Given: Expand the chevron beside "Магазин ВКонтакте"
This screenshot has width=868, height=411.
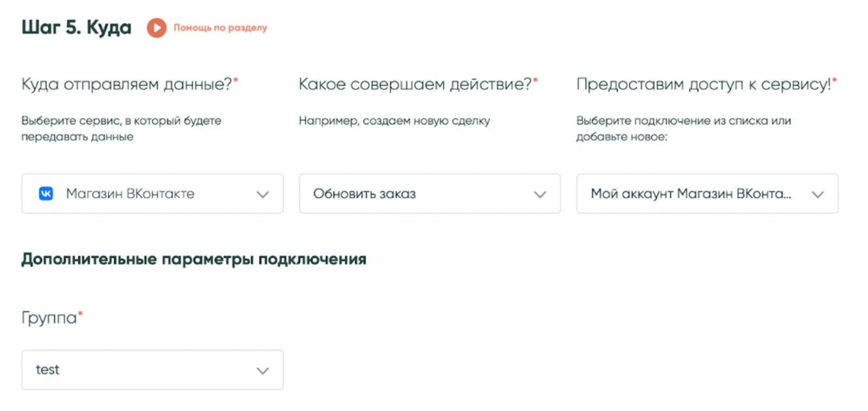Looking at the screenshot, I should (x=263, y=194).
